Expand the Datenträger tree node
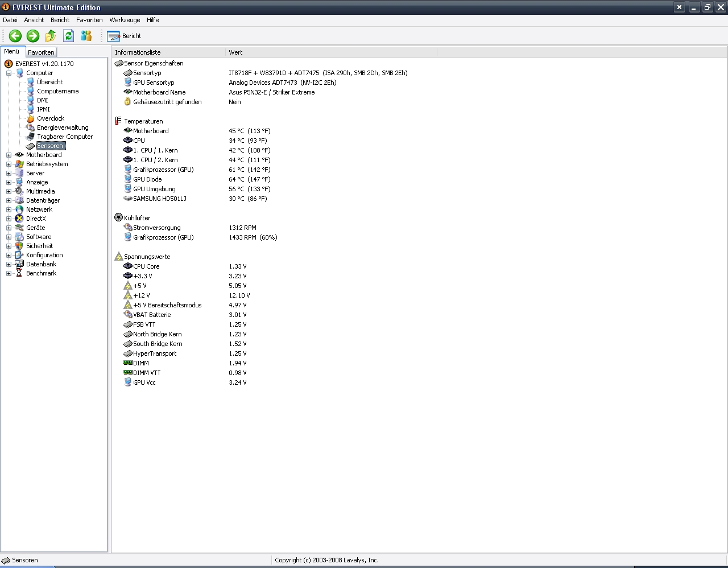Viewport: 728px width, 568px height. tap(9, 200)
